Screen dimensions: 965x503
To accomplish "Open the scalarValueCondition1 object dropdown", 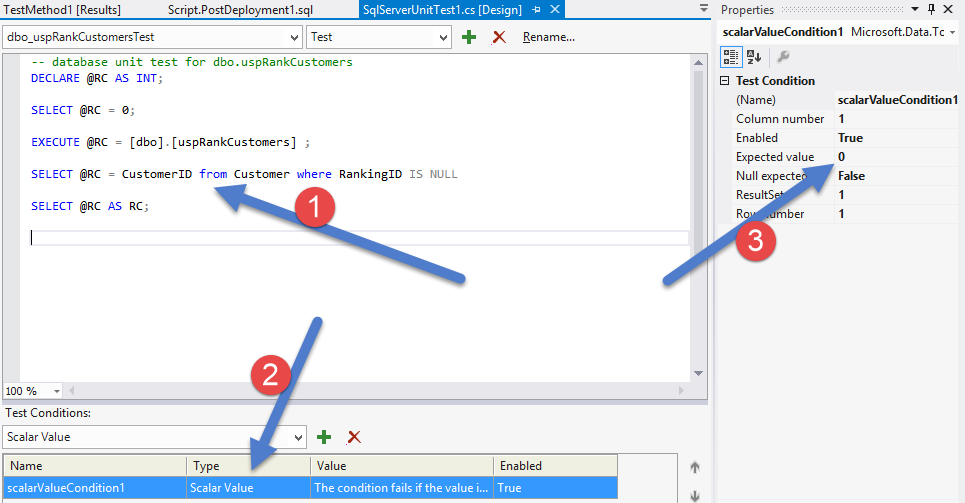I will (953, 32).
